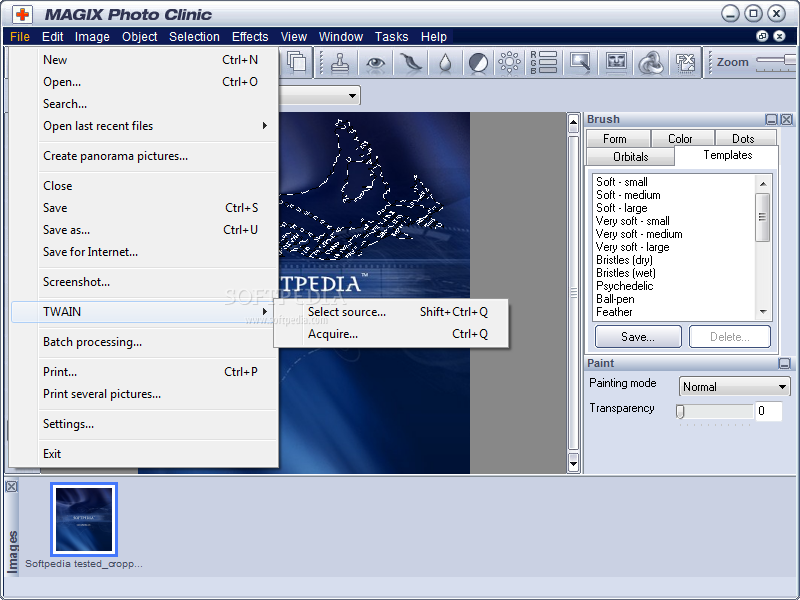The image size is (800, 600).
Task: Select the red-eye removal eye icon
Action: click(376, 63)
